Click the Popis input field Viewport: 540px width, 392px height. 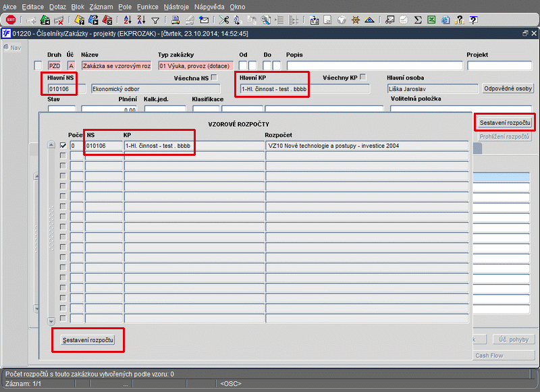tap(375, 65)
